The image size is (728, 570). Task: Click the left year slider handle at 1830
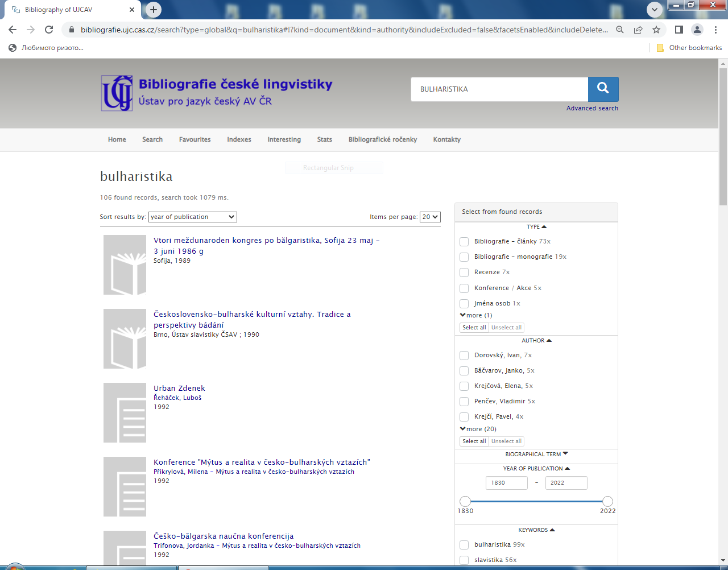(x=465, y=501)
